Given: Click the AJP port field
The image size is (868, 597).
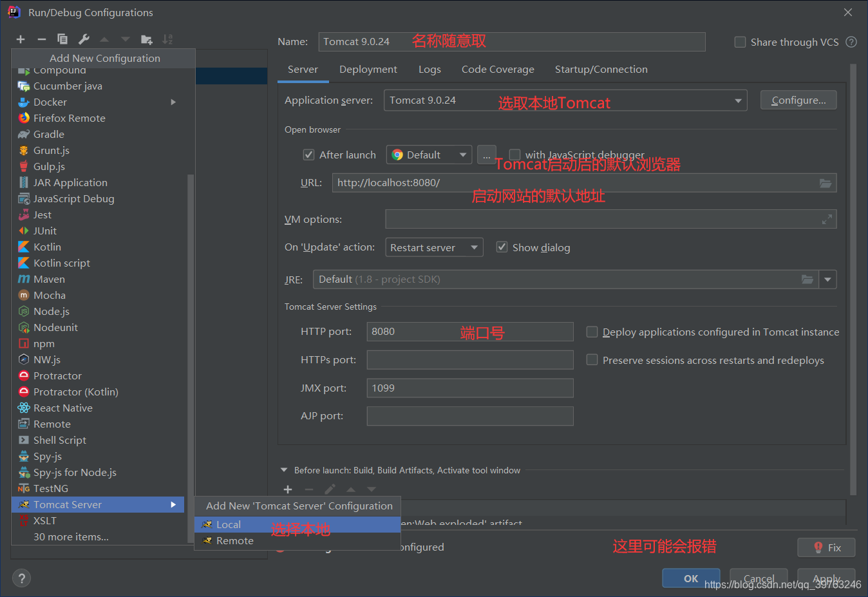Looking at the screenshot, I should (470, 416).
